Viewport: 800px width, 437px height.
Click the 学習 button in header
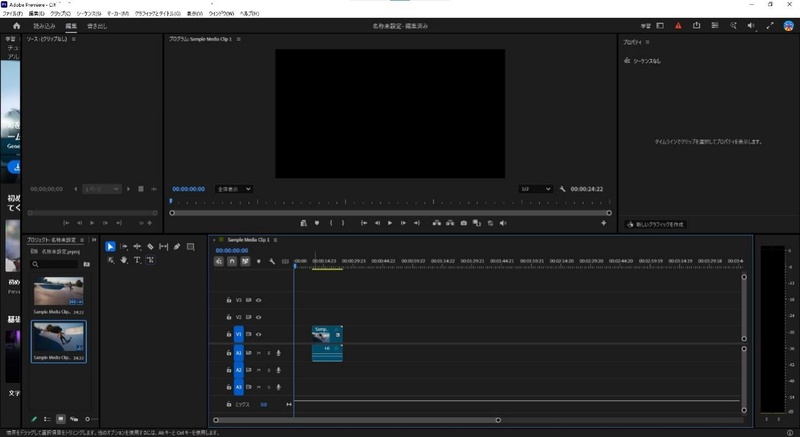click(x=645, y=25)
